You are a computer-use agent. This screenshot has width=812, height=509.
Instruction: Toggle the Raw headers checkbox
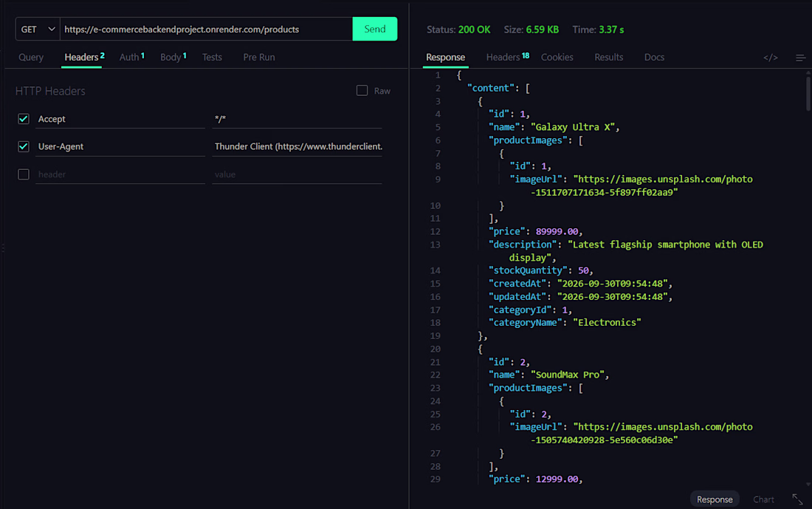pyautogui.click(x=362, y=91)
